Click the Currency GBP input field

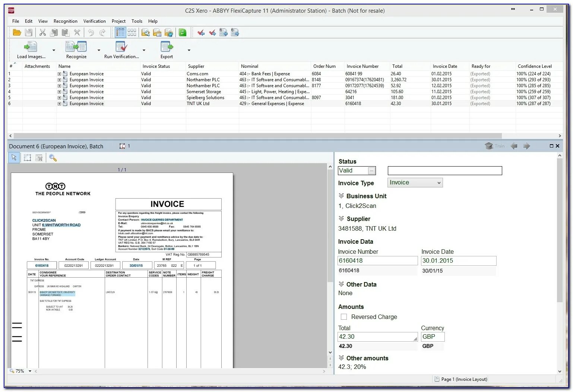pyautogui.click(x=433, y=337)
